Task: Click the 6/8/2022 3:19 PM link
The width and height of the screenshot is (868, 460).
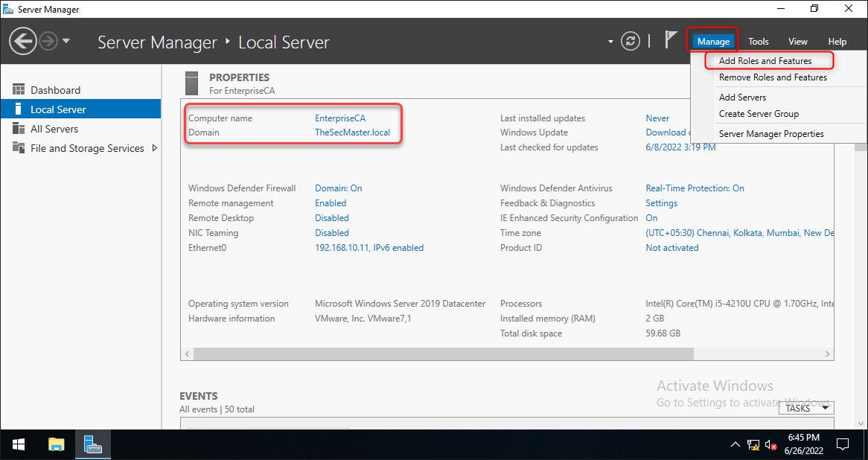Action: pyautogui.click(x=680, y=147)
